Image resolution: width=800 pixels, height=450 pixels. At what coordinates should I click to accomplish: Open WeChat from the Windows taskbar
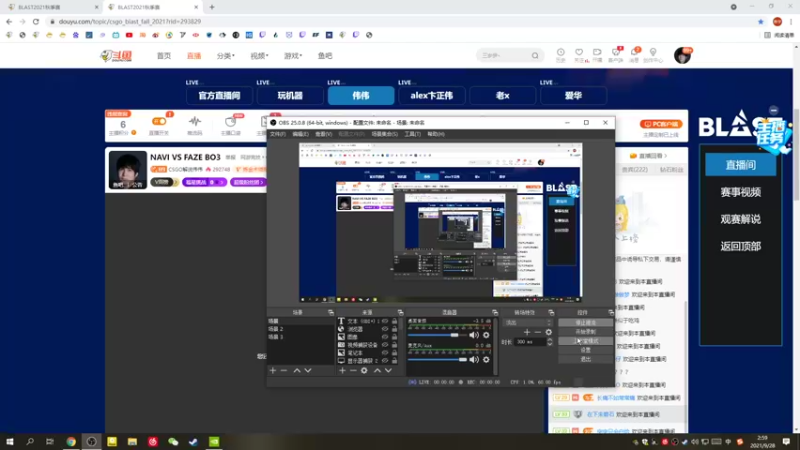pyautogui.click(x=173, y=441)
